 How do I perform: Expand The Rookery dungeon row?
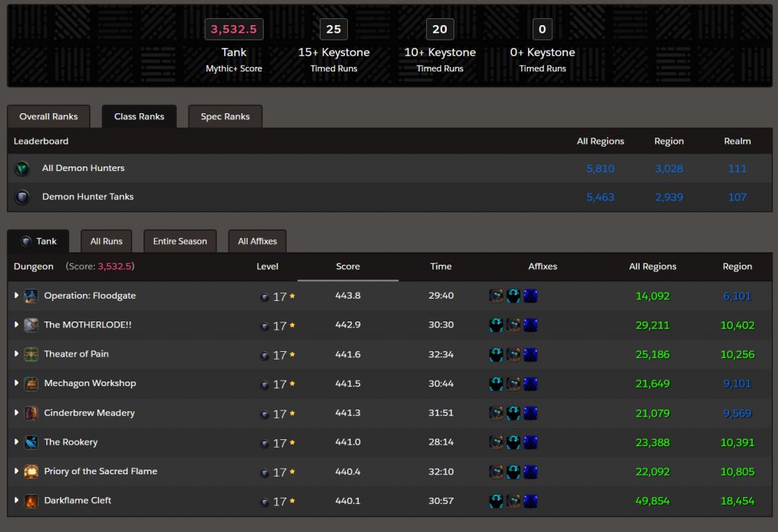(17, 442)
